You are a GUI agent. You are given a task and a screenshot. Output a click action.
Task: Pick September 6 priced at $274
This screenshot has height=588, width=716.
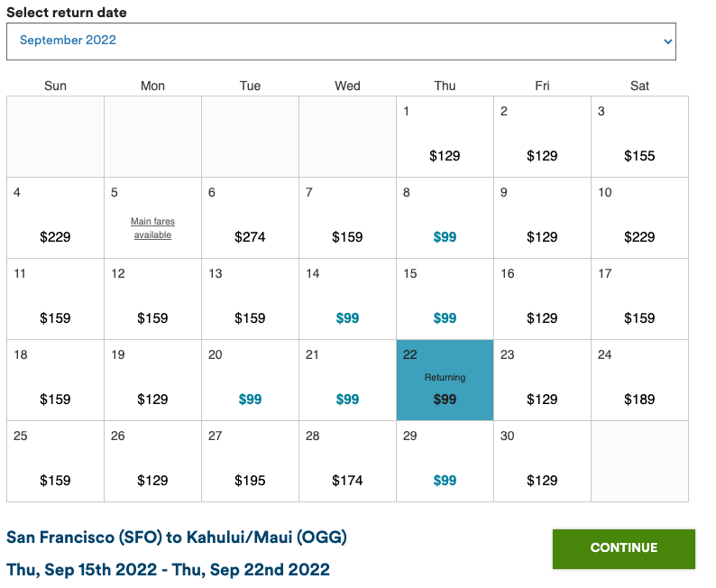(250, 218)
